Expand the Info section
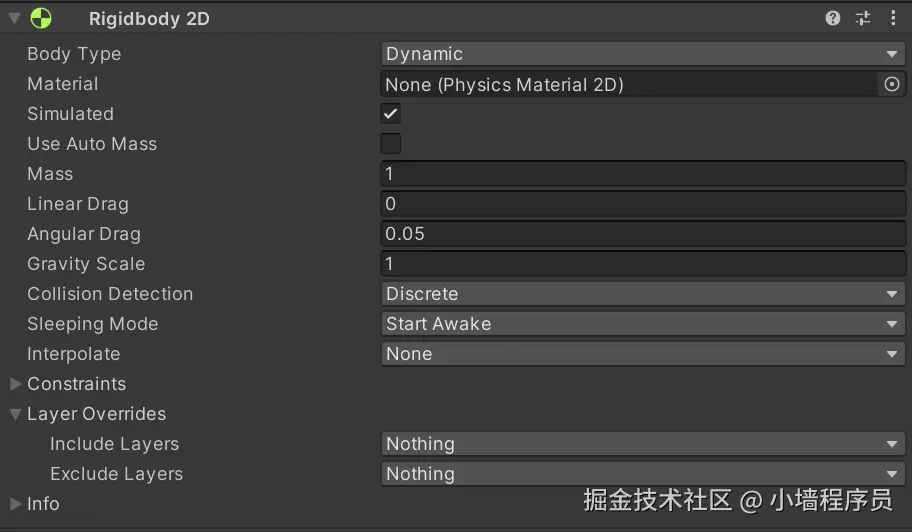 pos(15,504)
